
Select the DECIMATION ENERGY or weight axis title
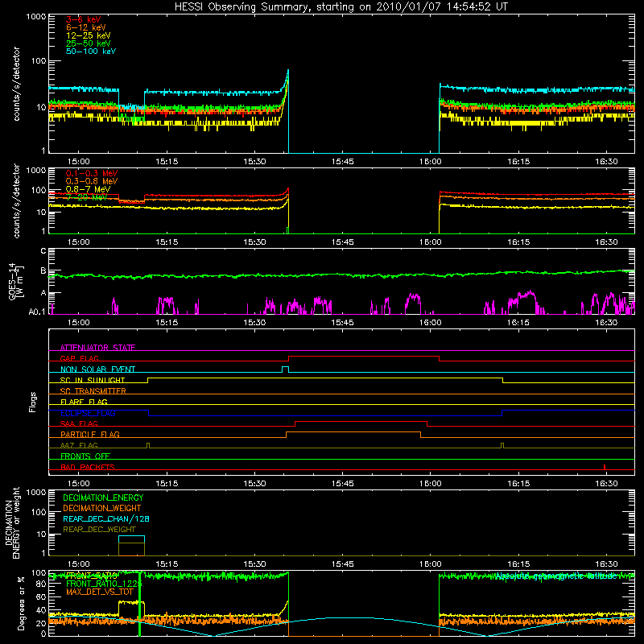tap(12, 522)
